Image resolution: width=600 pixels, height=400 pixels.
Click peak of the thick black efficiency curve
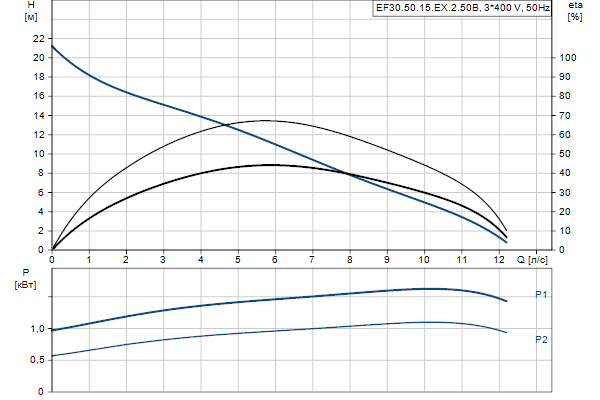(270, 165)
